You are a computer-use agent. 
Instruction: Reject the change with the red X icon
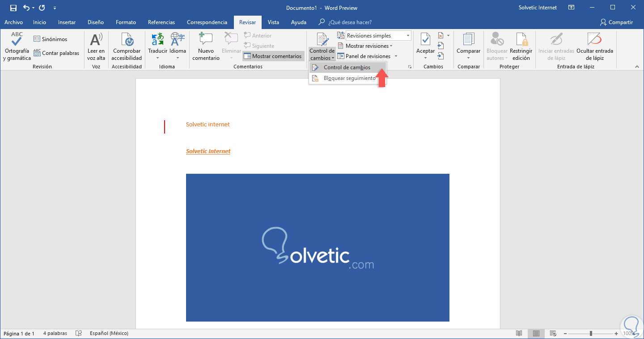tap(441, 36)
